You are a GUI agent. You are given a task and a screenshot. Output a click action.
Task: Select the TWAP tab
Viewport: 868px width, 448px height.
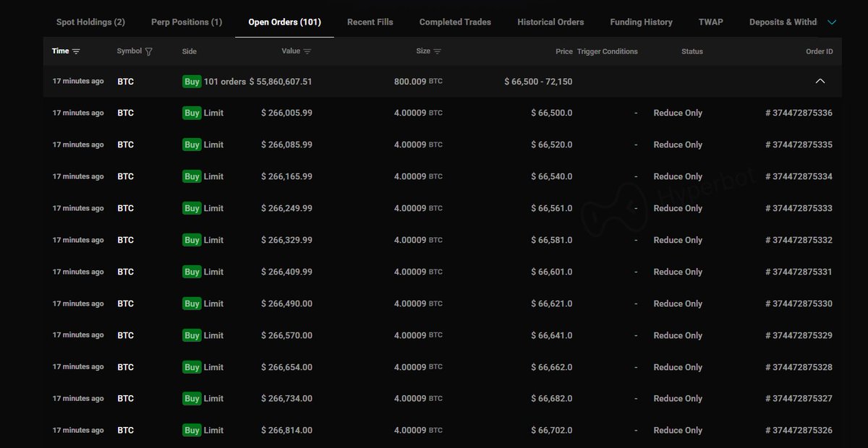[x=710, y=22]
